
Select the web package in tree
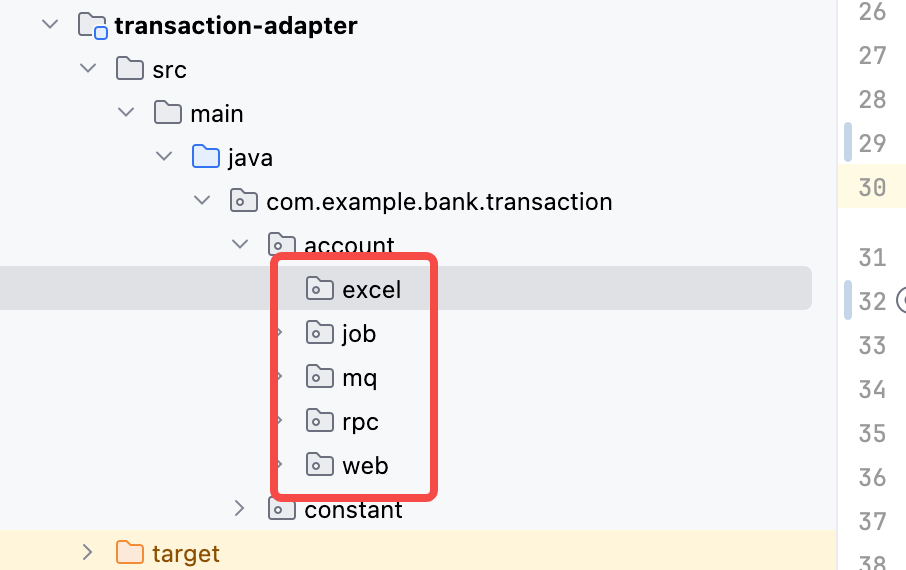tap(365, 465)
